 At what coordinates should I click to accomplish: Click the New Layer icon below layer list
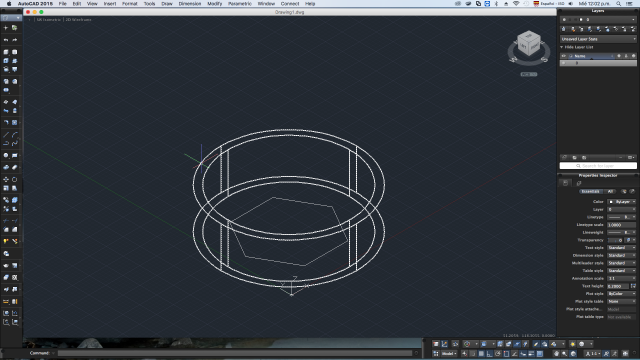pyautogui.click(x=564, y=158)
